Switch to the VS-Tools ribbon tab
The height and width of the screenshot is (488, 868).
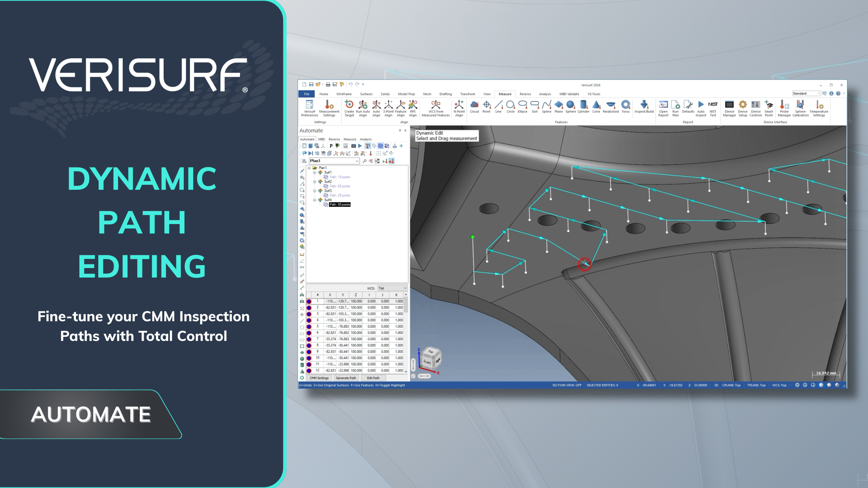(x=594, y=94)
